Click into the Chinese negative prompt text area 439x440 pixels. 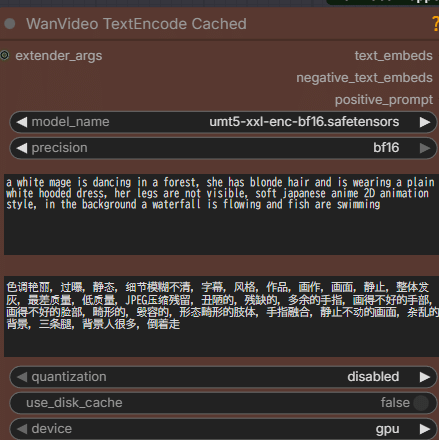coord(221,316)
